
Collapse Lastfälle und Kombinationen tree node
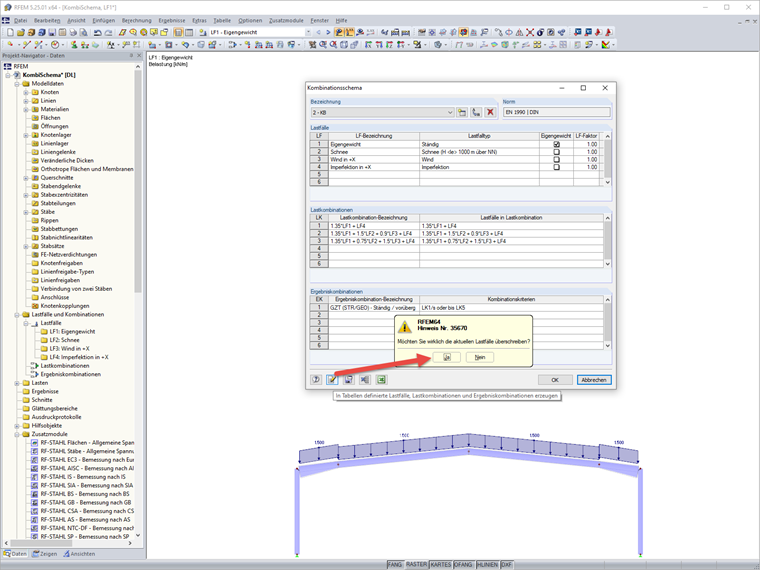click(17, 315)
